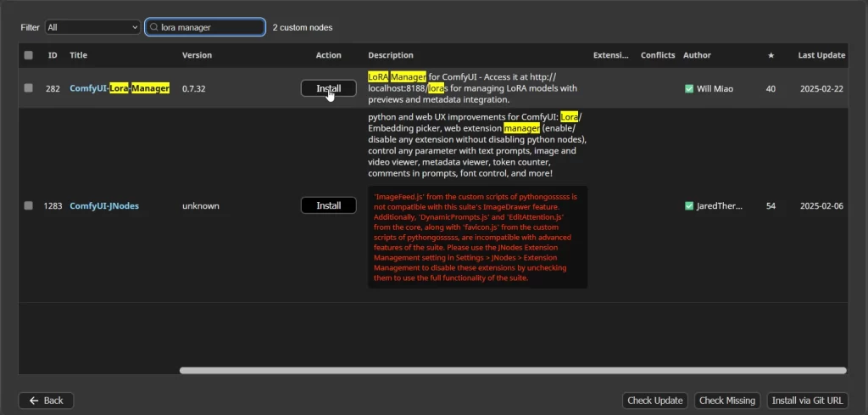
Task: Click the green check beside Will Miao
Action: pyautogui.click(x=689, y=88)
